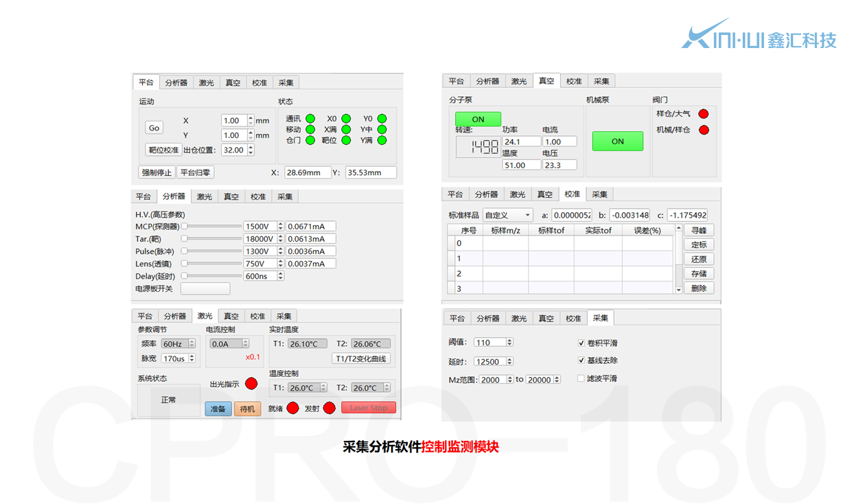Viewport: 852px width, 504px height.
Task: Select row 2 in the calibration table
Action: click(561, 273)
